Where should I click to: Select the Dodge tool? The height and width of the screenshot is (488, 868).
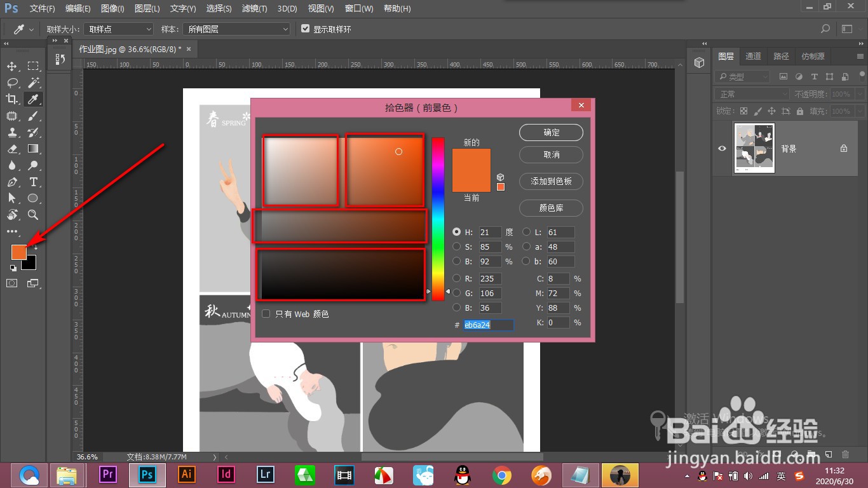(x=33, y=165)
